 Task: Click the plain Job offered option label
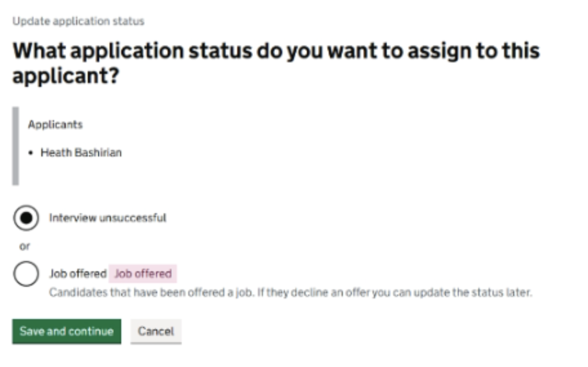click(x=78, y=274)
